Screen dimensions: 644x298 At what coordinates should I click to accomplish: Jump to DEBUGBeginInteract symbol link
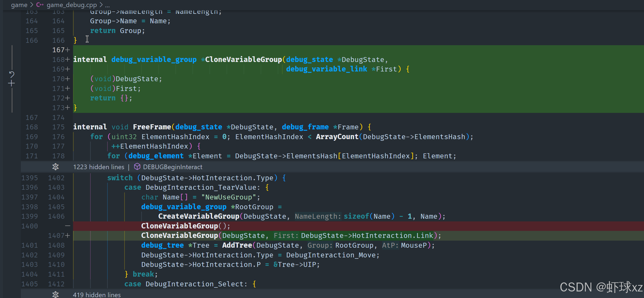coord(172,167)
